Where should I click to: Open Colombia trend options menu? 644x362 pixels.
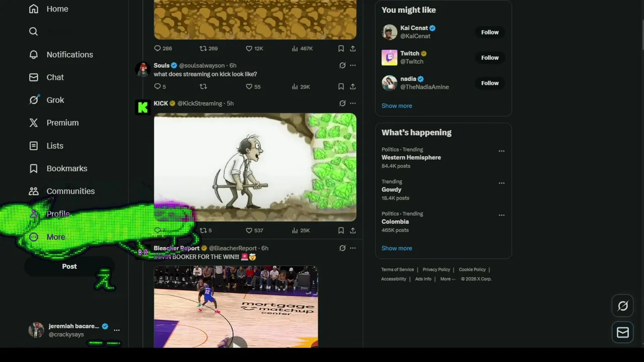[x=502, y=215]
